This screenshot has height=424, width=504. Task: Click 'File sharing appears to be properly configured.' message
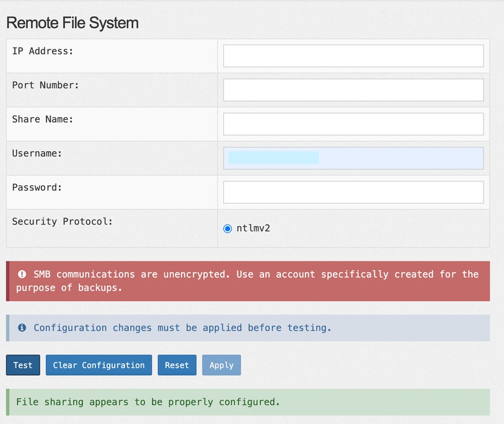coord(148,402)
